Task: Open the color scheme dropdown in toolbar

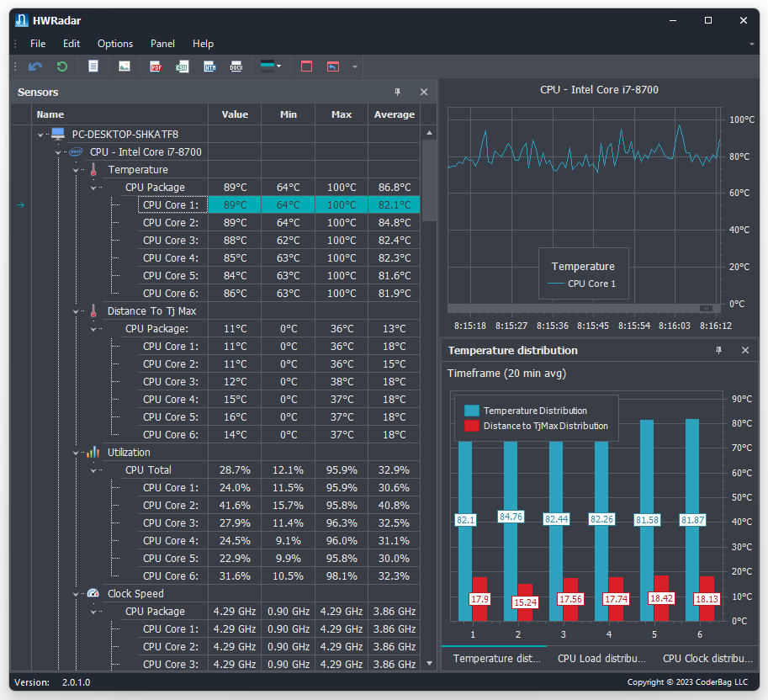Action: 271,66
